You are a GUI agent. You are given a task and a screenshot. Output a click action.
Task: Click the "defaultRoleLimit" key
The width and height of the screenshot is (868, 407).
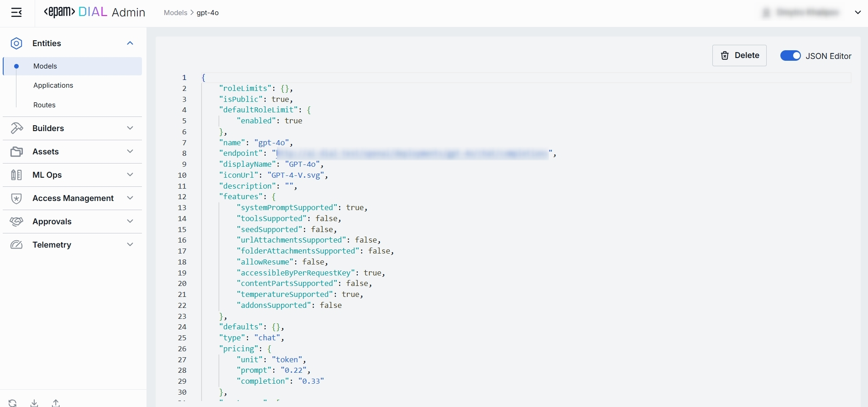(x=258, y=110)
